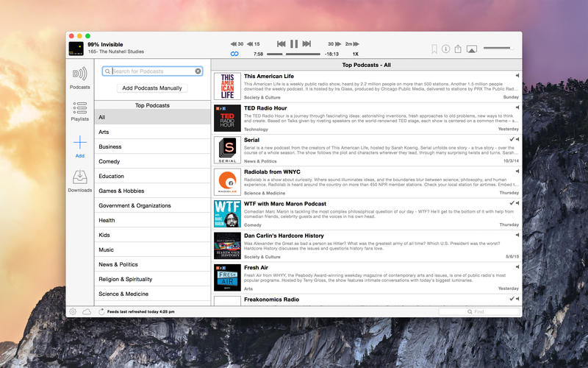Click the Add Podcasts Manually button
Viewport: 588px width, 368px height.
tap(152, 88)
